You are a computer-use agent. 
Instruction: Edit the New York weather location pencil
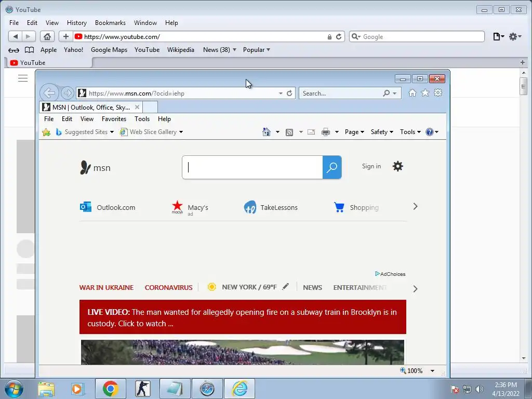click(x=285, y=287)
